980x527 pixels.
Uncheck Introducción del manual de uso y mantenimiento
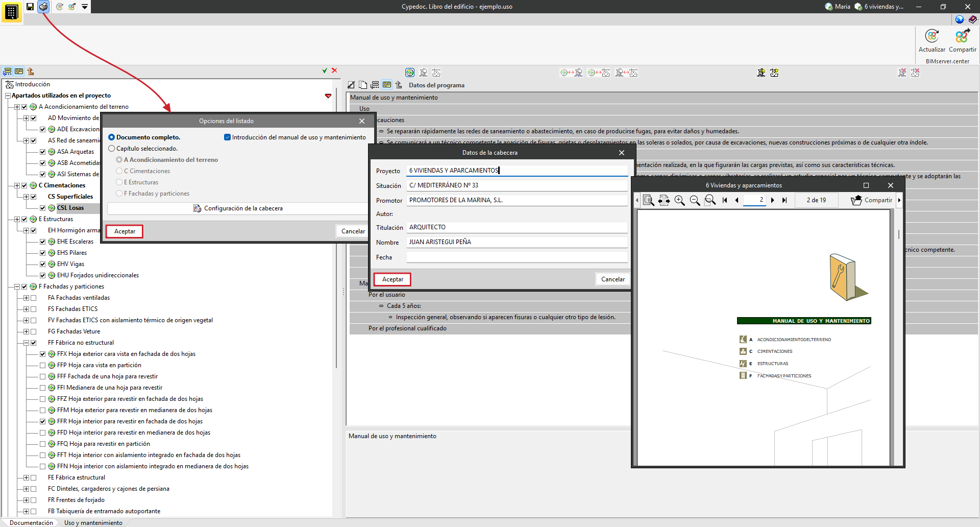228,137
